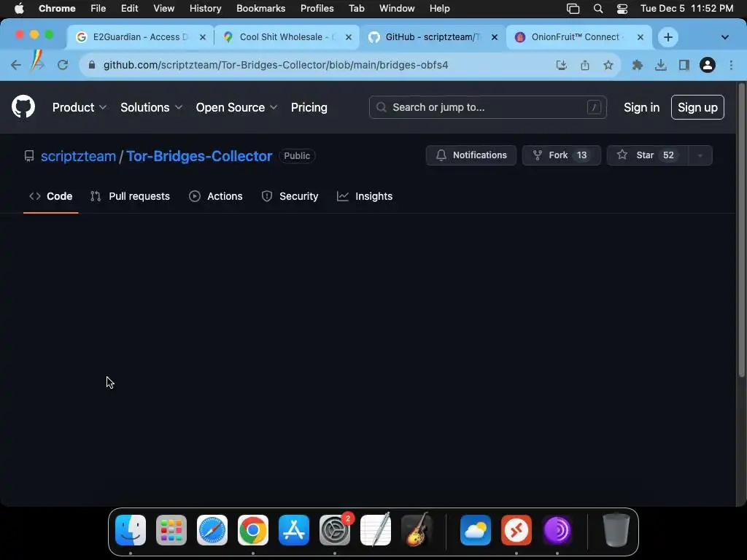Go back with the browser back arrow

tap(16, 65)
